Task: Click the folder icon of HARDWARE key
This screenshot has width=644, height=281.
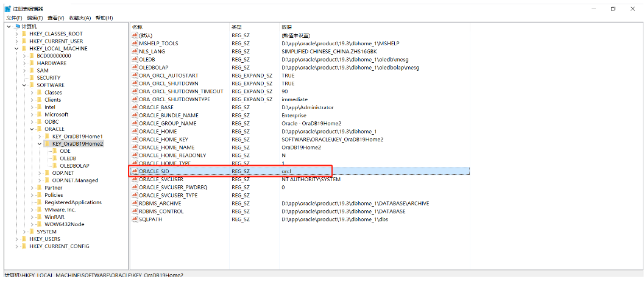Action: pyautogui.click(x=32, y=63)
